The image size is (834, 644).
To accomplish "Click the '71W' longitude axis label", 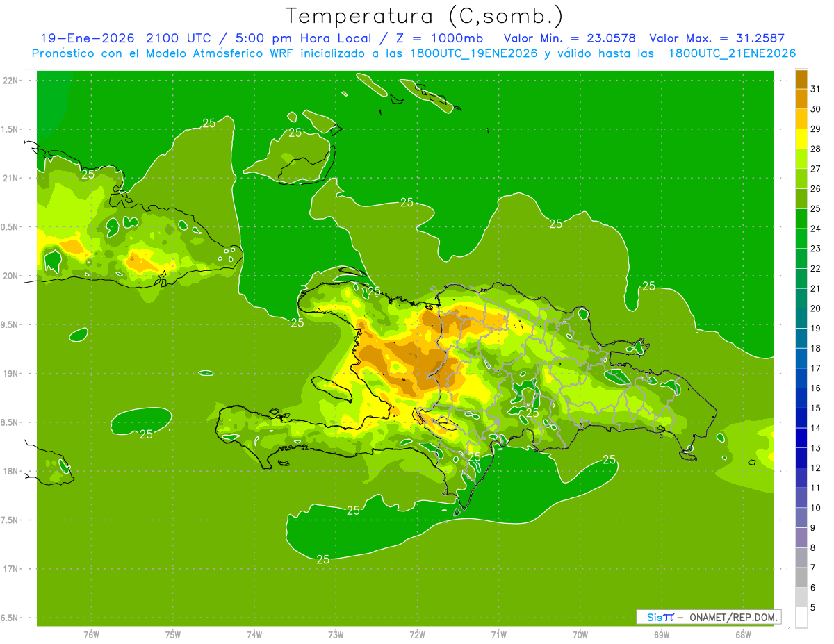I will pyautogui.click(x=498, y=635).
